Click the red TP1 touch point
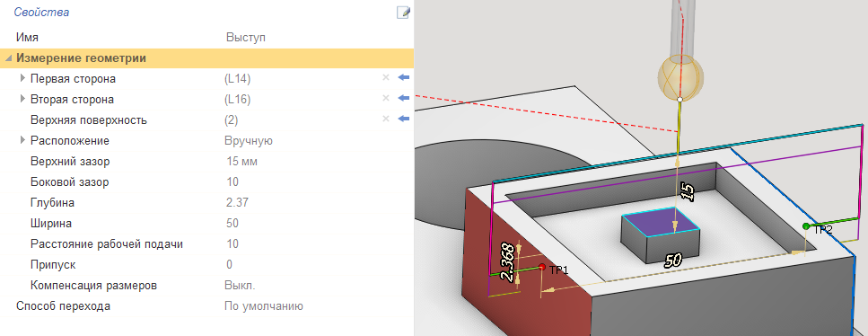This screenshot has width=868, height=336. (x=542, y=267)
